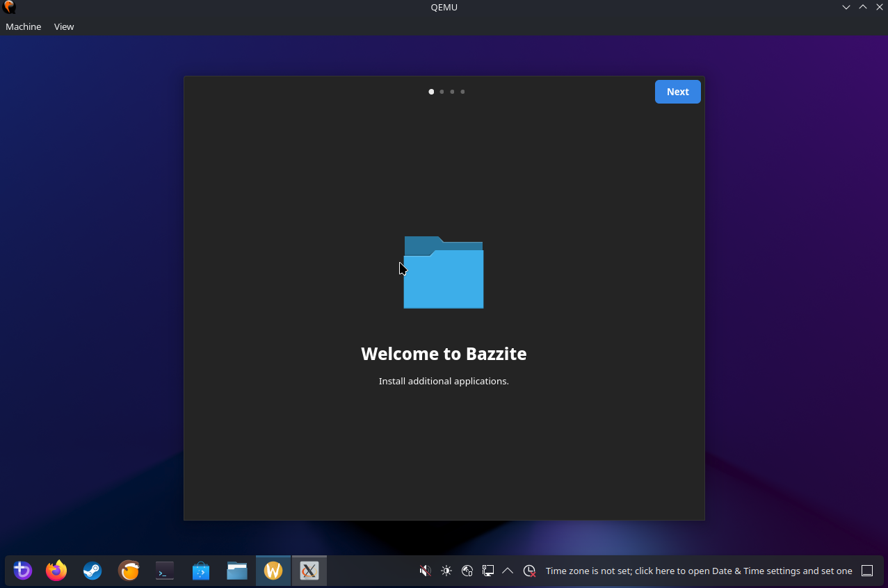Unmute audio via the volume tray icon
Viewport: 888px width, 588px height.
[x=425, y=571]
